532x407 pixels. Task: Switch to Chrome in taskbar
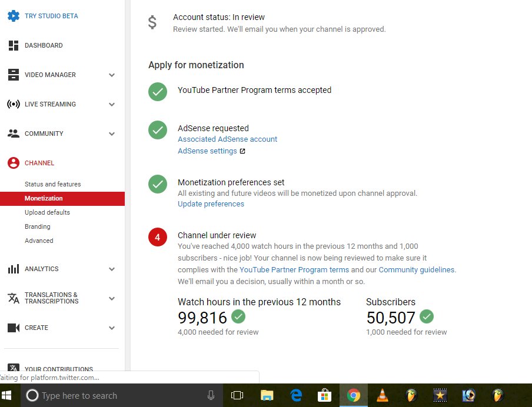tap(354, 395)
